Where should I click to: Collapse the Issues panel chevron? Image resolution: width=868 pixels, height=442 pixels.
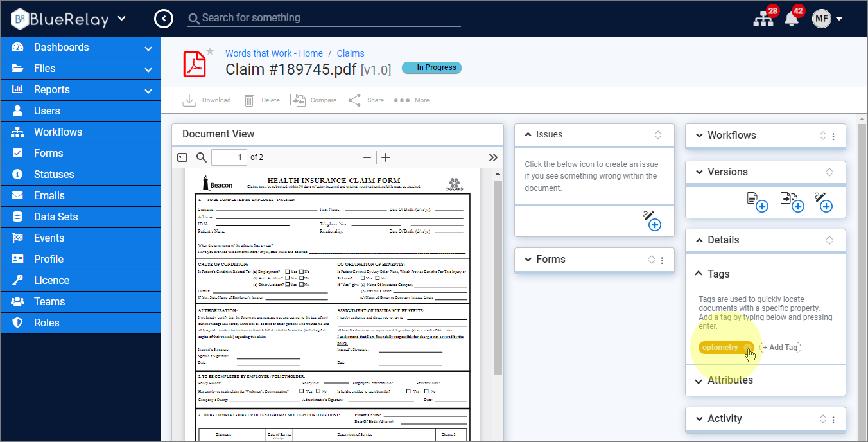[528, 135]
